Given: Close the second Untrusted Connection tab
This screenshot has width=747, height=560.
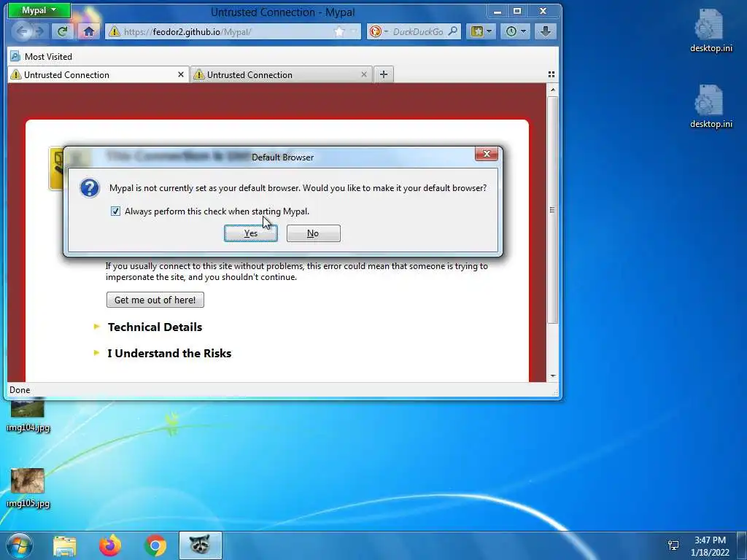Looking at the screenshot, I should click(x=364, y=75).
